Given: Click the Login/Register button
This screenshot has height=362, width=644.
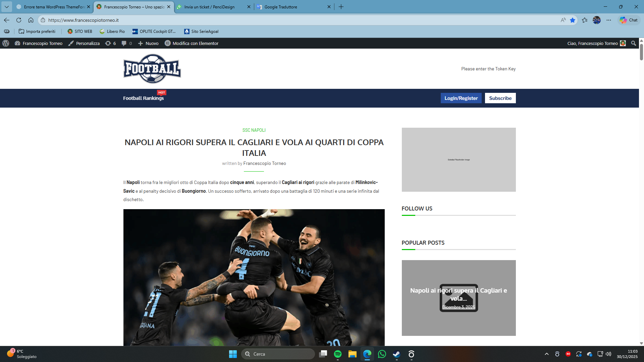Looking at the screenshot, I should 461,98.
